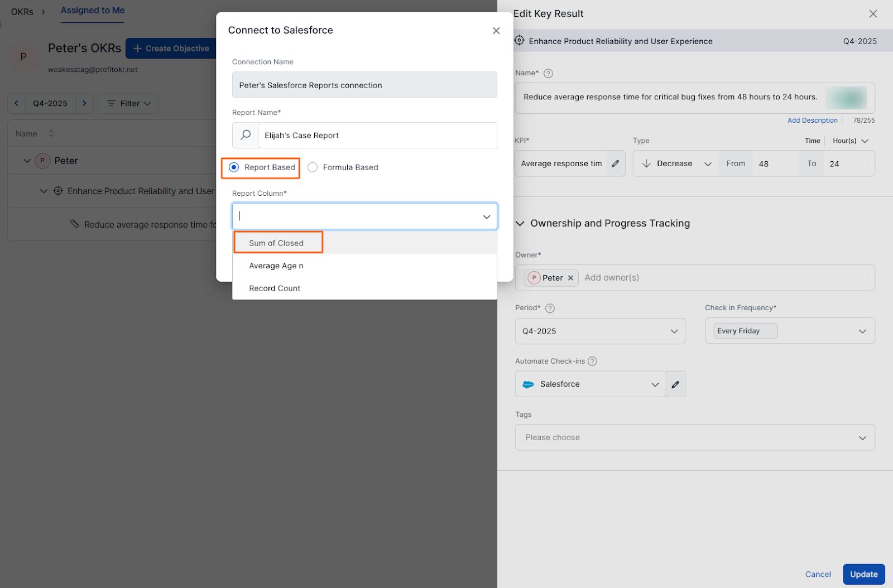
Task: Click the help icon beside Automate Check-ins
Action: (x=592, y=361)
